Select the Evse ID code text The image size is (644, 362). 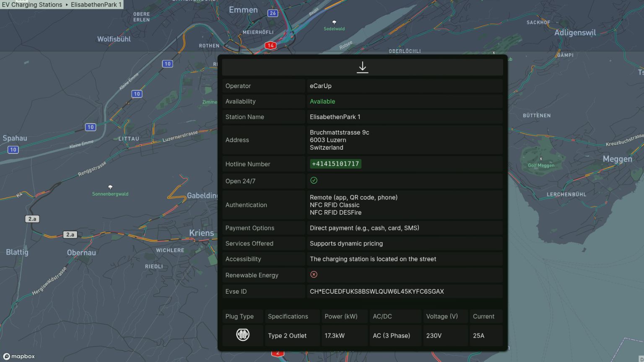click(377, 292)
